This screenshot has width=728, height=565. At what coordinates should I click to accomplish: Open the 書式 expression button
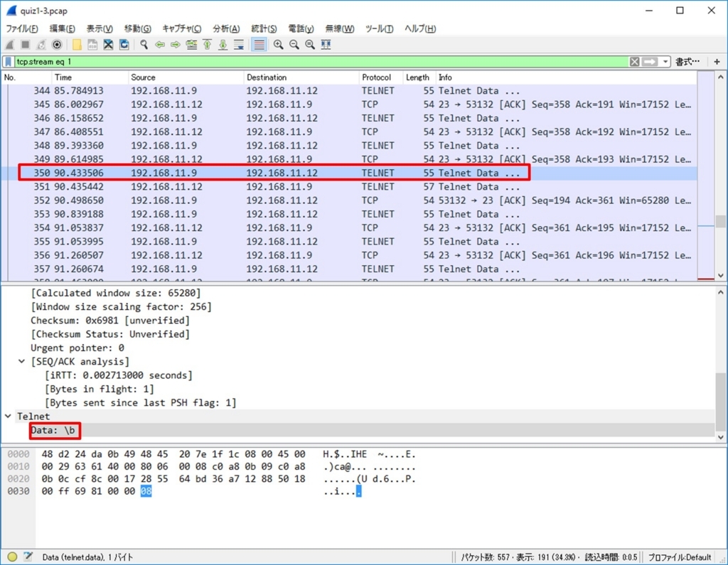[x=687, y=62]
